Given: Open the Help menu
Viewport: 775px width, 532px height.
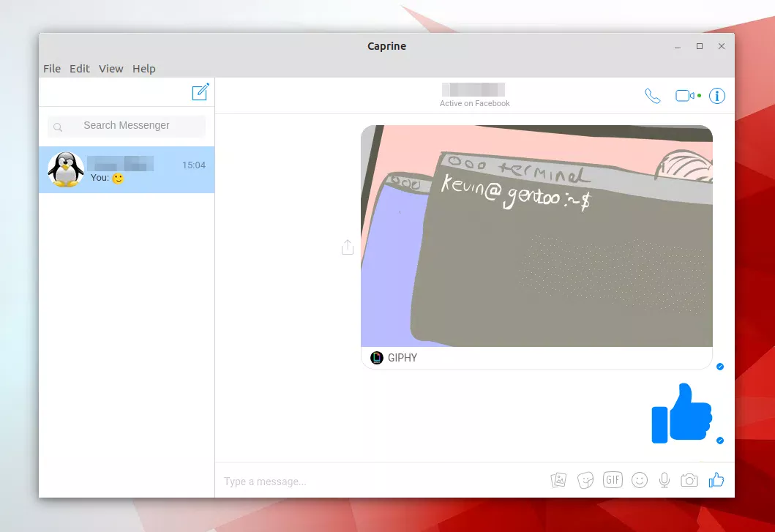Looking at the screenshot, I should pyautogui.click(x=143, y=68).
